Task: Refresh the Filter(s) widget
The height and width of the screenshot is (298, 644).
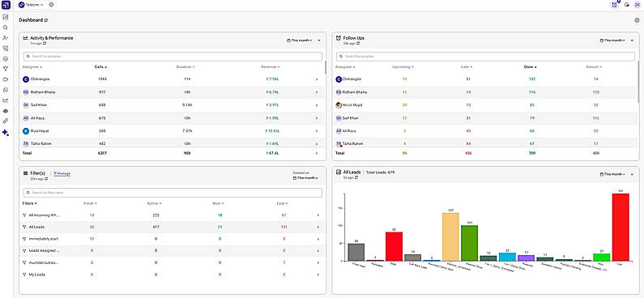Action: tap(46, 179)
